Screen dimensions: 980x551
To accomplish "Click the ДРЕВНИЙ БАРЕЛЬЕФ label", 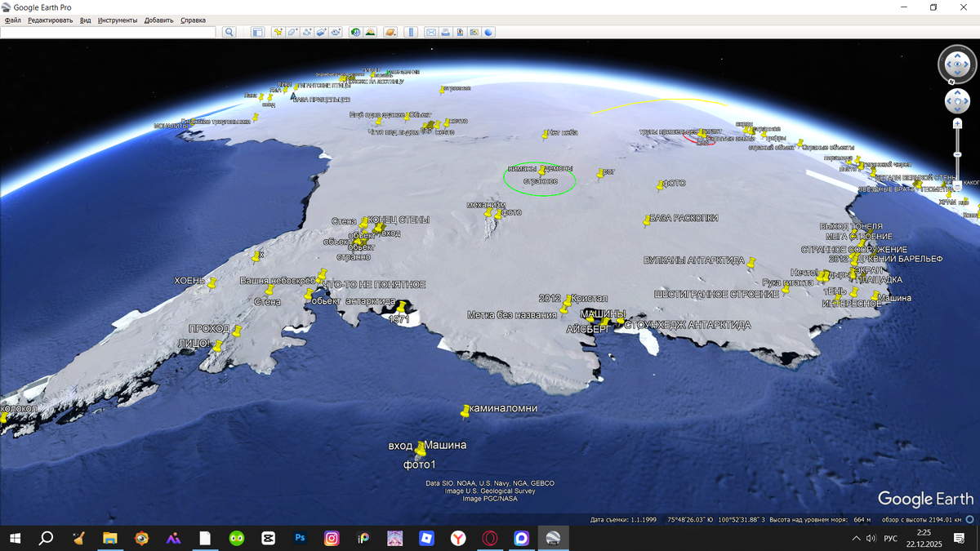I will pos(902,259).
